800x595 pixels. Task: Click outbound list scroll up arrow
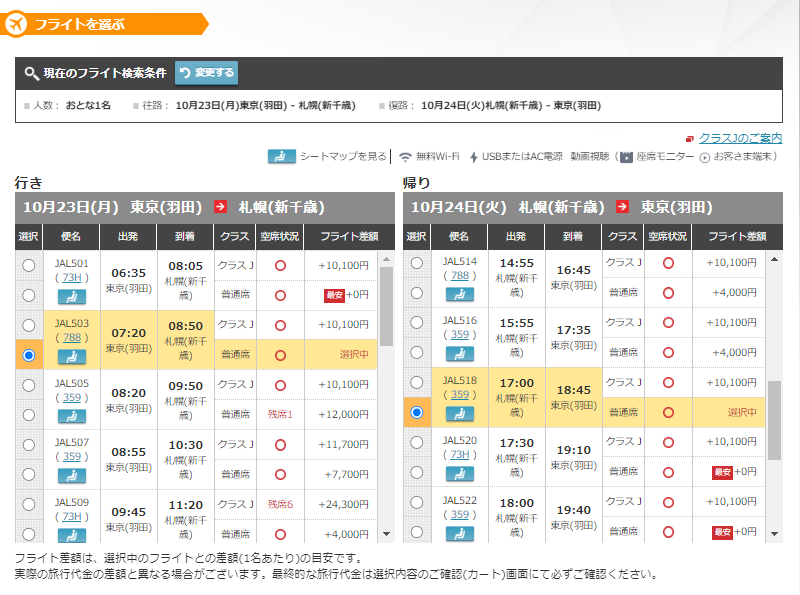(387, 259)
